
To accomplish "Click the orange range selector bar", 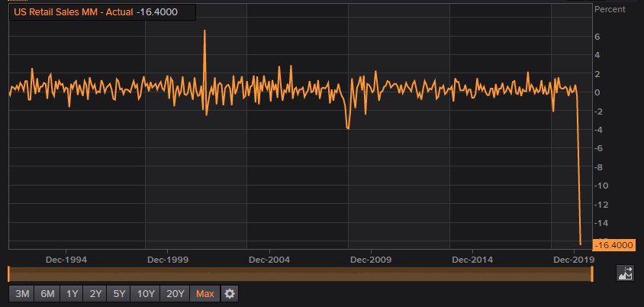I will (x=300, y=274).
